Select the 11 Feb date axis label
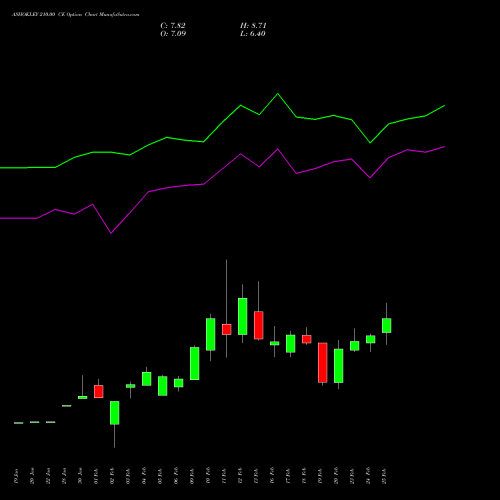 tap(224, 476)
